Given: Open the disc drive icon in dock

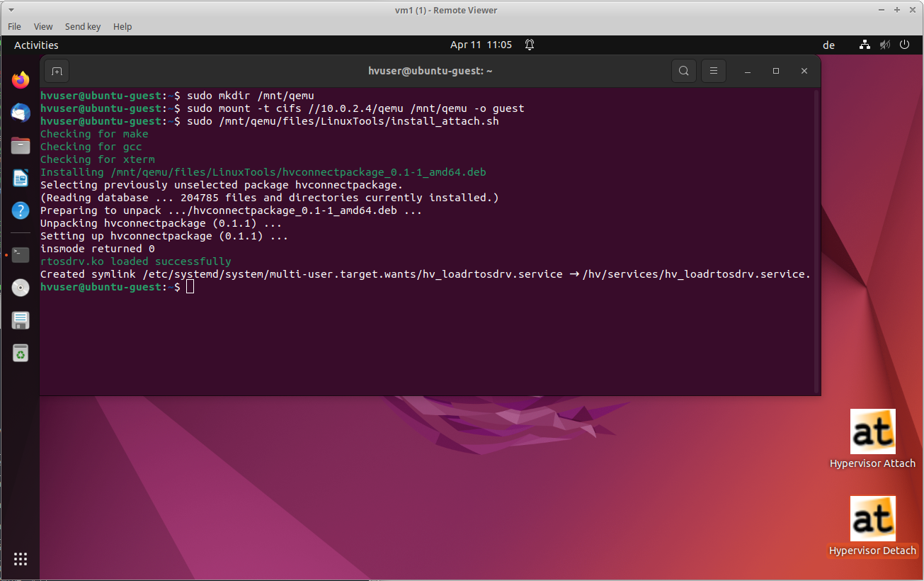Looking at the screenshot, I should [x=21, y=287].
